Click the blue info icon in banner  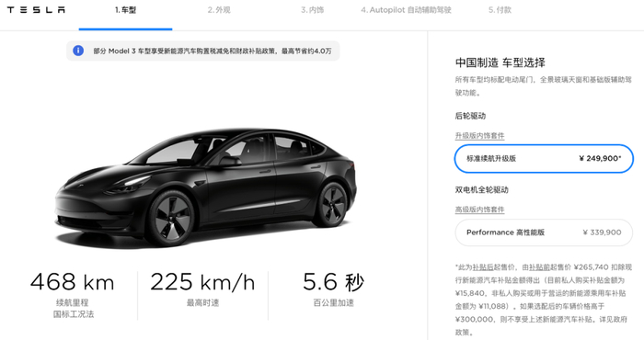[78, 51]
